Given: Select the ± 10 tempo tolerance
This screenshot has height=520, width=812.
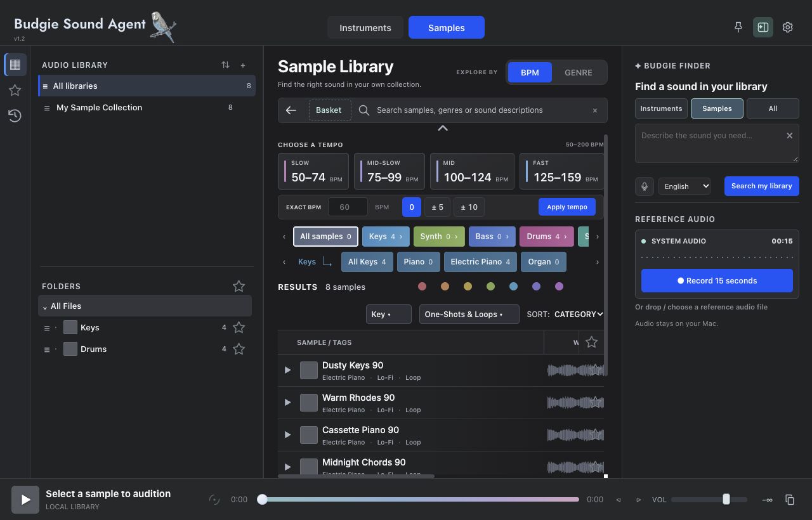Looking at the screenshot, I should coord(469,207).
